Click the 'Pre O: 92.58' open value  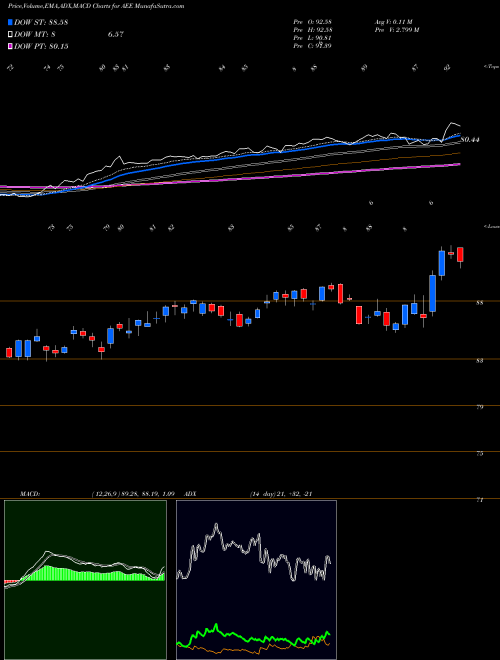[x=312, y=21]
